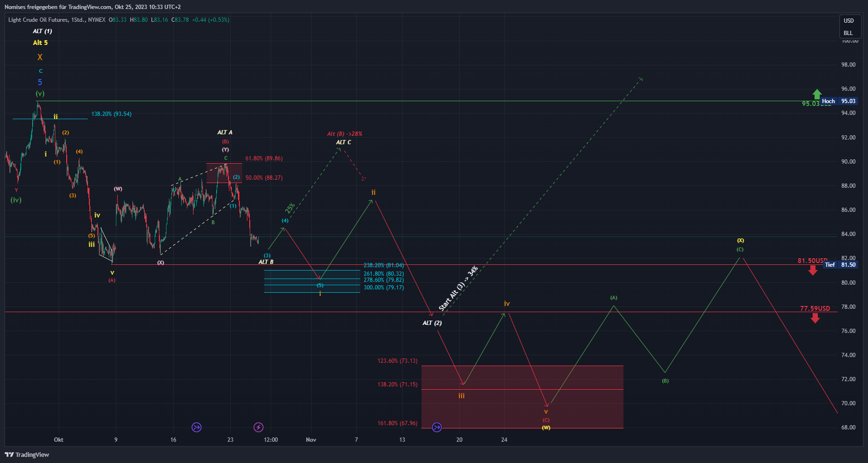The height and width of the screenshot is (463, 868).
Task: Click the USD currency label
Action: [x=849, y=21]
